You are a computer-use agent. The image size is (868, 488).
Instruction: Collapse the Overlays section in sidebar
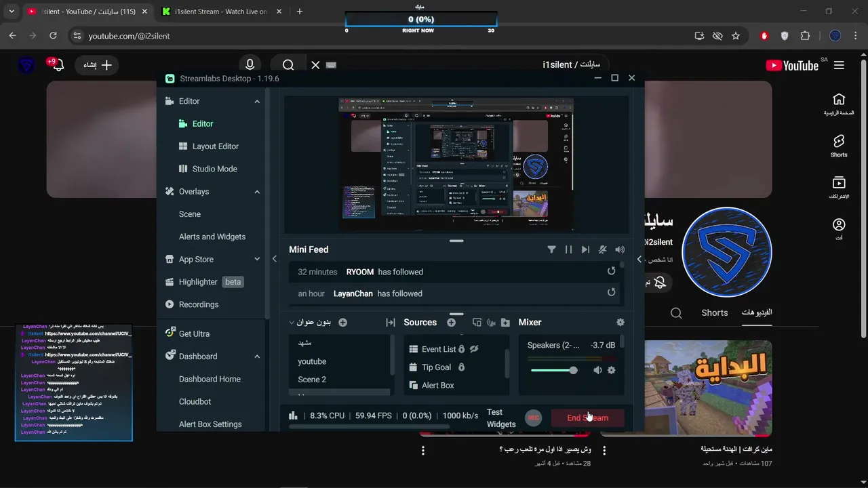[257, 192]
